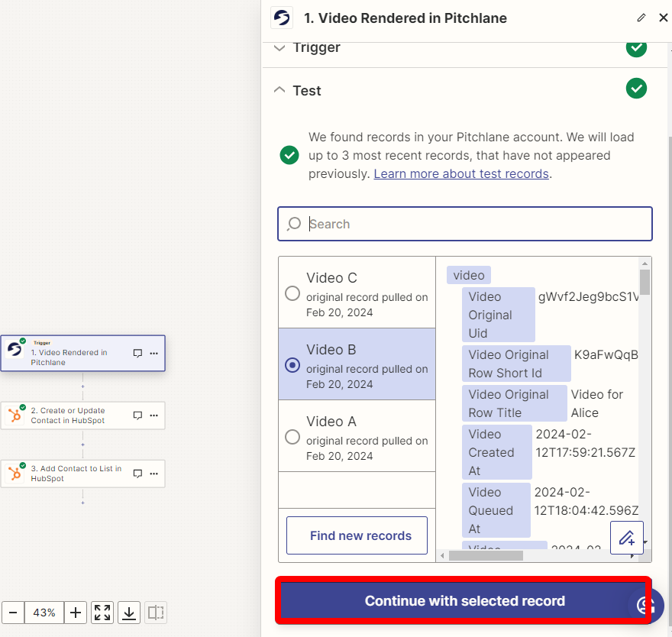Screen dimensions: 672x637
Task: Open more options on Create or Update Contact step
Action: [153, 416]
